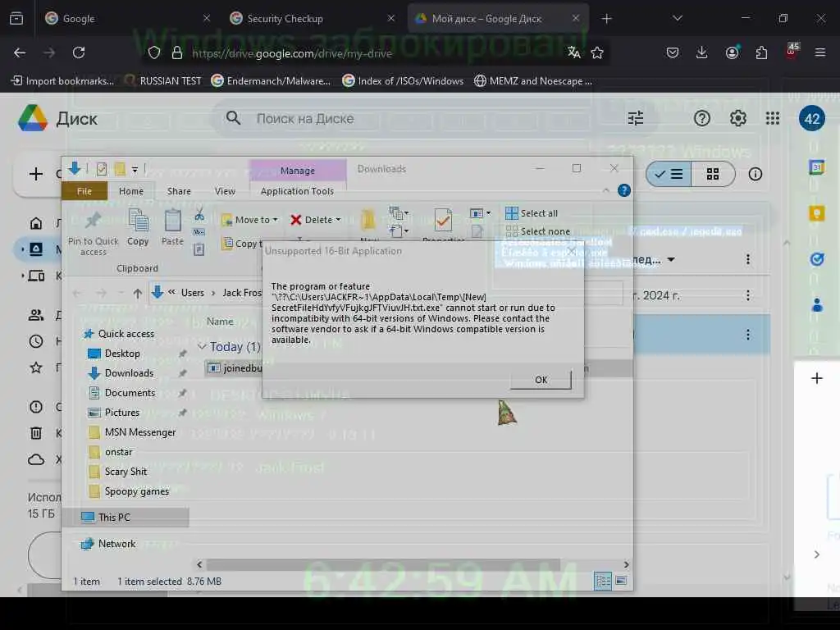
Task: Select Quick access in navigation pane
Action: tap(119, 334)
